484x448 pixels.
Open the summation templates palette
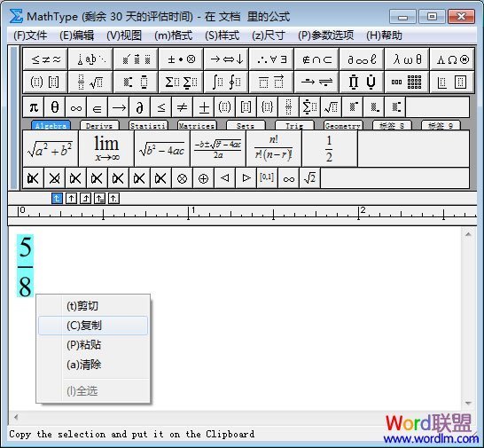(181, 82)
